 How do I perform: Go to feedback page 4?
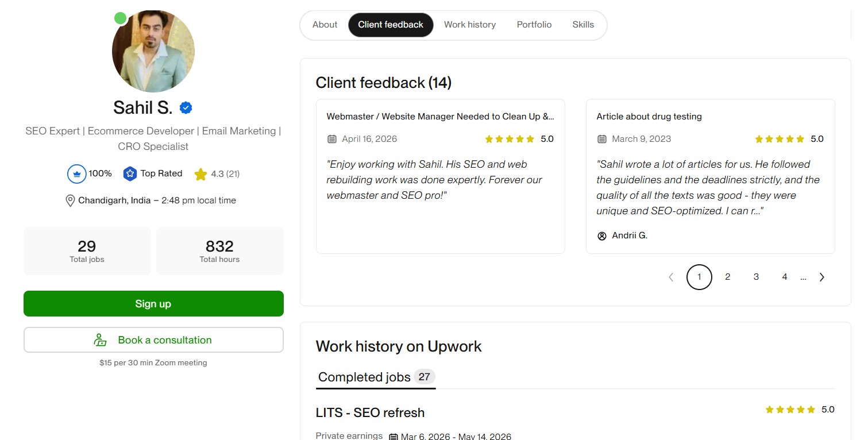784,277
